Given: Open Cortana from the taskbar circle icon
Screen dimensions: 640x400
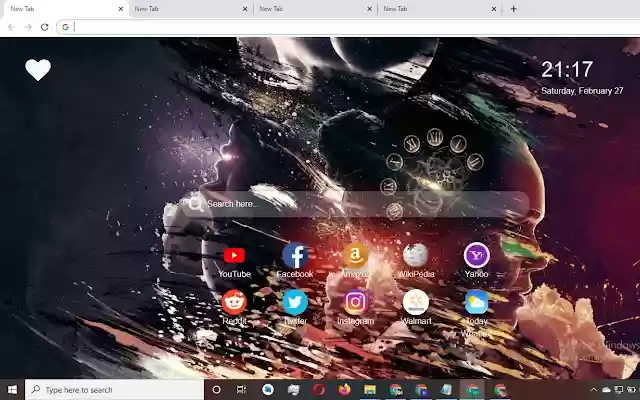Looking at the screenshot, I should 217,390.
